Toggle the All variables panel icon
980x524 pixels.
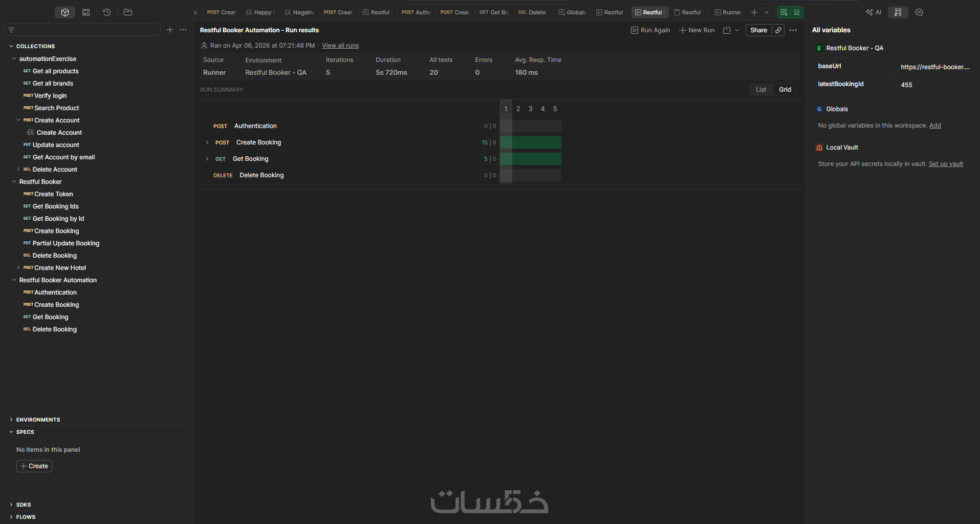coord(898,12)
